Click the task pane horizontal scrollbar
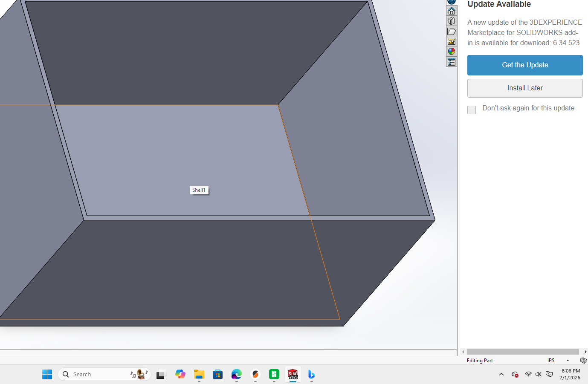The height and width of the screenshot is (384, 588). [x=523, y=352]
